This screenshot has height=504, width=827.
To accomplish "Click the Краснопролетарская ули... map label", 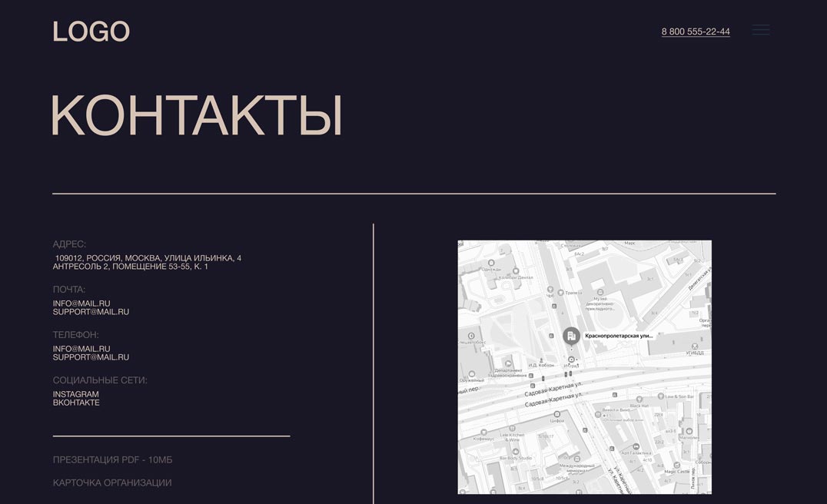I will pyautogui.click(x=619, y=336).
